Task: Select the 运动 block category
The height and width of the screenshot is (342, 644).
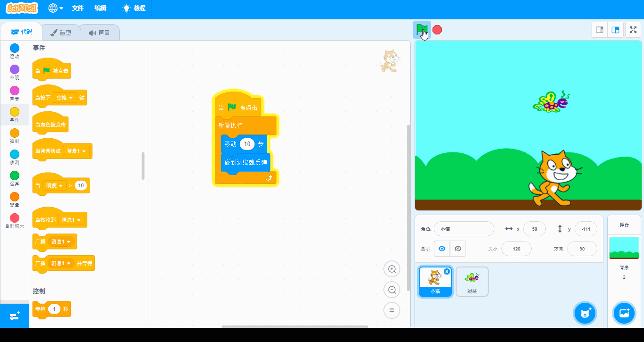Action: 15,51
